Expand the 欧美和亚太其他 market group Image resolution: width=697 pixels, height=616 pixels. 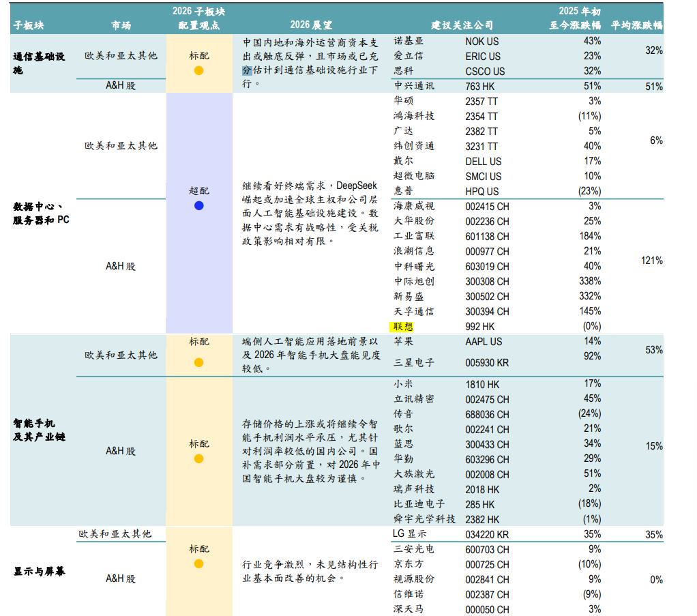coord(120,56)
